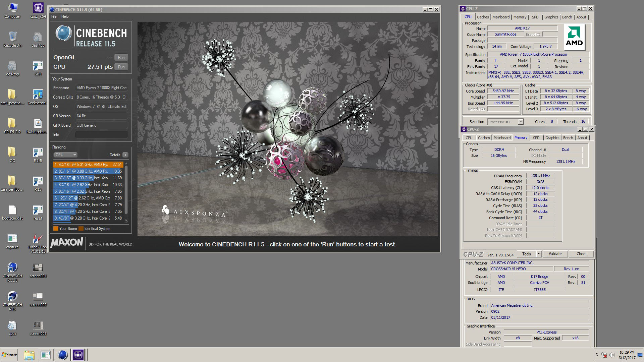
Task: Open the Bench tab in top CPU-Z
Action: pyautogui.click(x=567, y=17)
